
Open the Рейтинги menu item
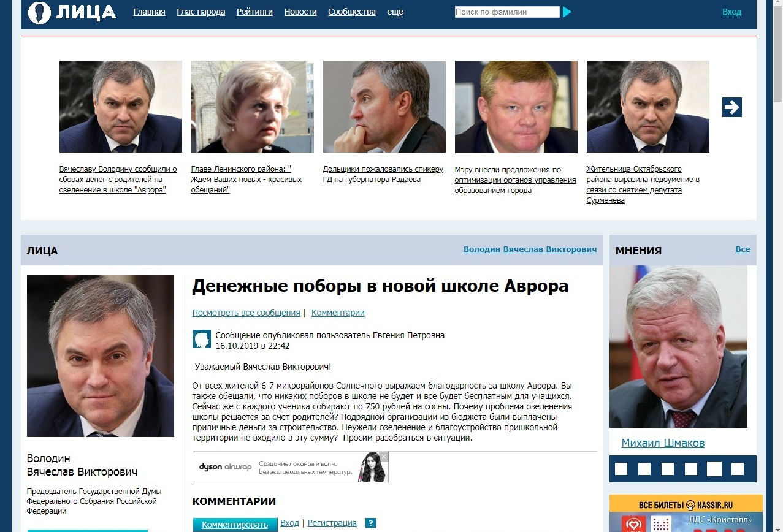coord(254,12)
